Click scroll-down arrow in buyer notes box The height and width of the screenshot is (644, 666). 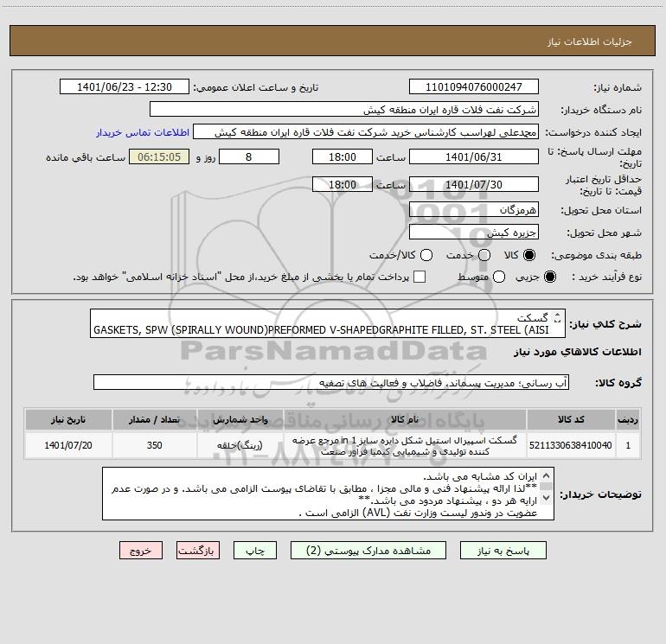click(547, 498)
